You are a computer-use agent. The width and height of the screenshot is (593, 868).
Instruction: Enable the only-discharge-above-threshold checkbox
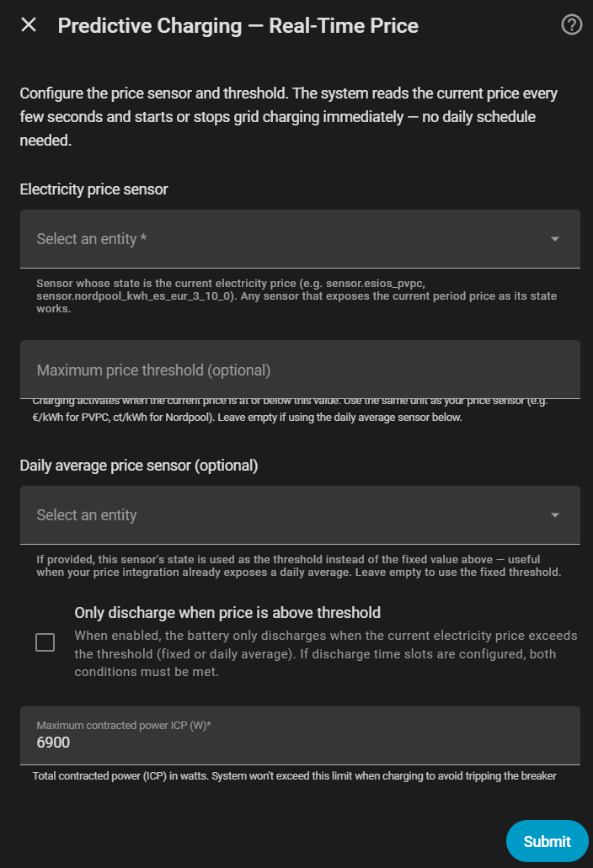pos(45,643)
